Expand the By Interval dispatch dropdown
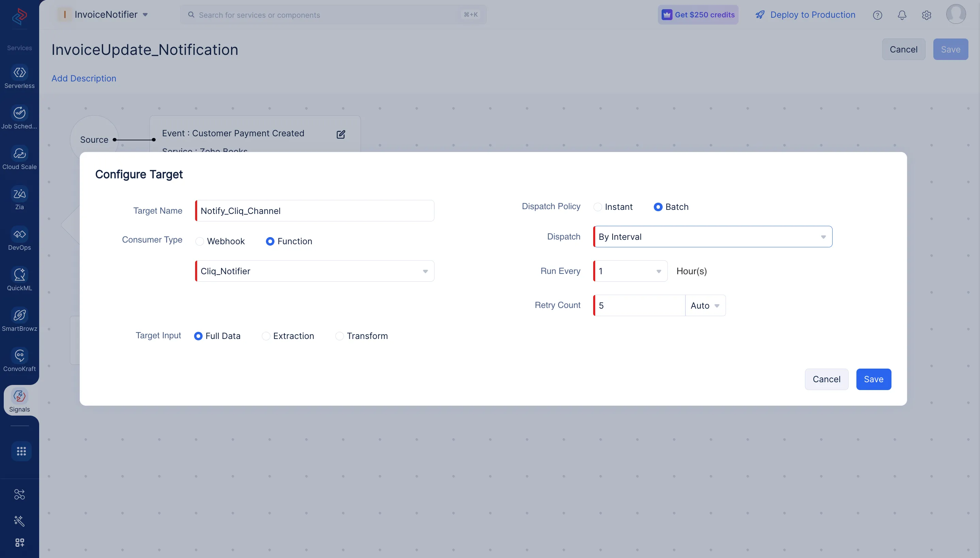The image size is (980, 558). pos(712,237)
